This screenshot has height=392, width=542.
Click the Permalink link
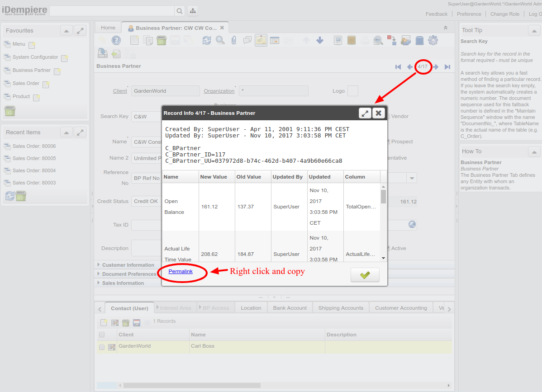181,271
